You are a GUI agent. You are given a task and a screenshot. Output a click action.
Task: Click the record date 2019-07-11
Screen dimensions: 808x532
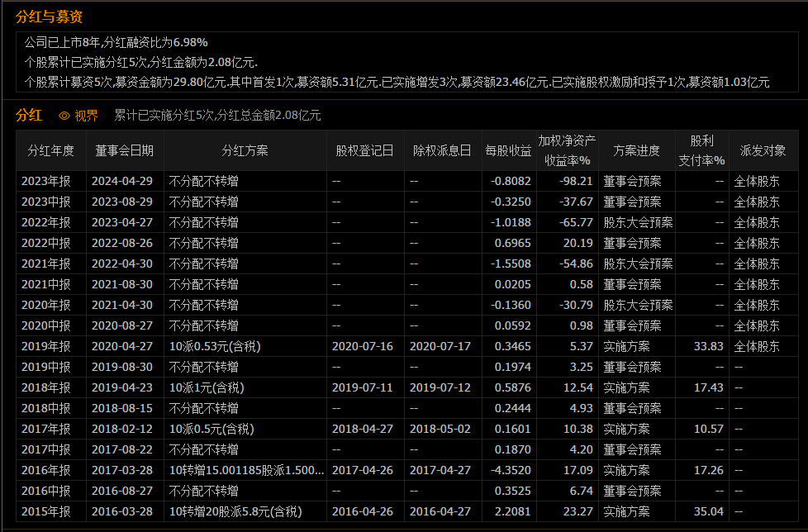tap(362, 387)
